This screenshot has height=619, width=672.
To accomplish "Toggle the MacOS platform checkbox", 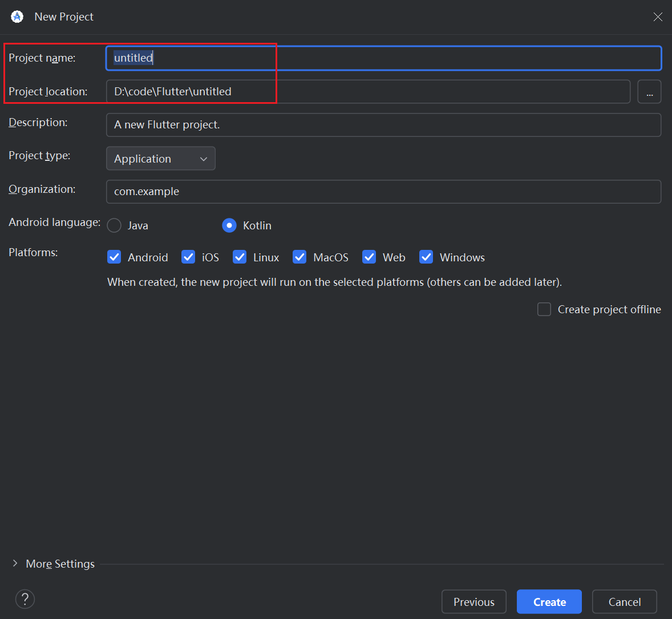I will click(299, 257).
